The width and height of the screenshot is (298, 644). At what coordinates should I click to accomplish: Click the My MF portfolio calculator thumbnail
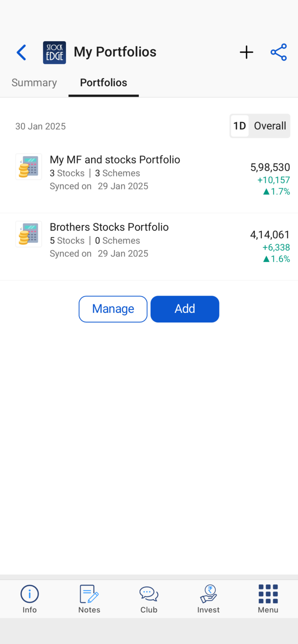[28, 166]
